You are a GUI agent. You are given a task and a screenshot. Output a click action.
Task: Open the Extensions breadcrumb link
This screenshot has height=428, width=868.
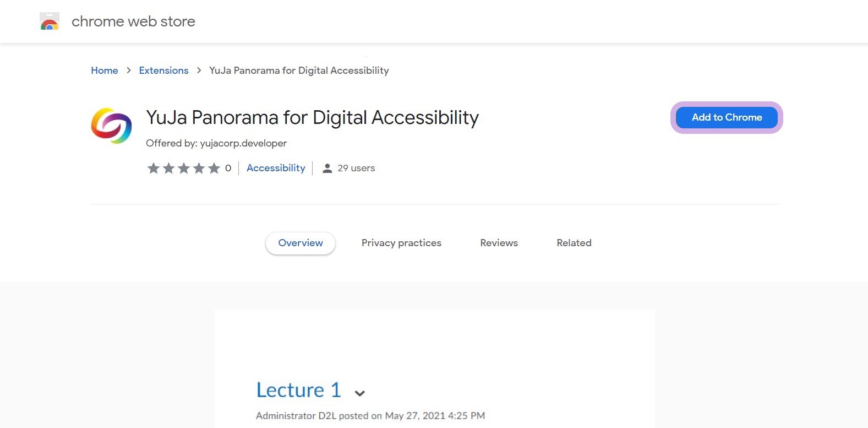(x=163, y=71)
